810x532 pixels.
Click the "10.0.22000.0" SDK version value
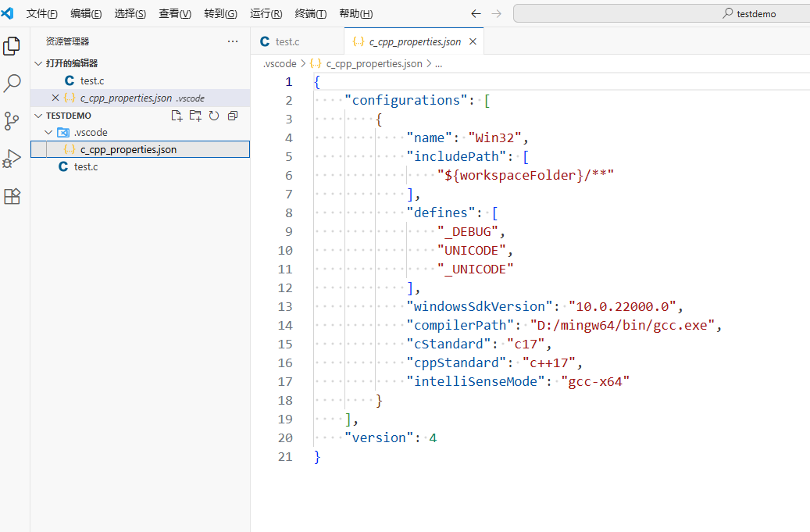click(623, 307)
